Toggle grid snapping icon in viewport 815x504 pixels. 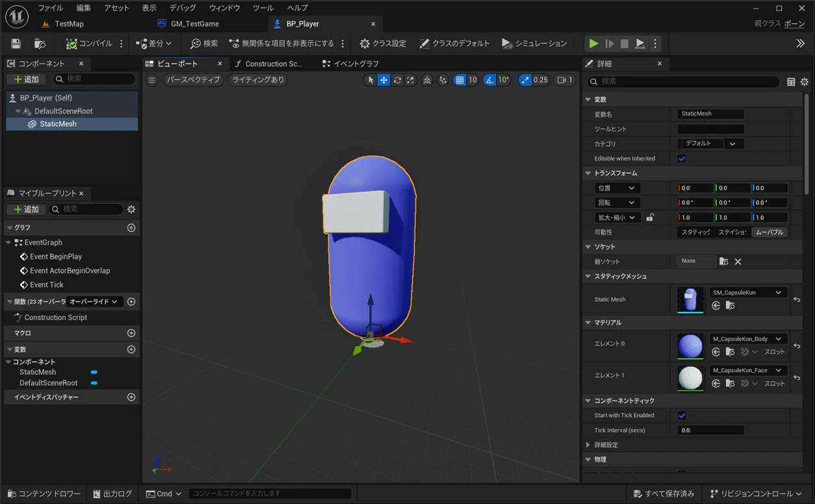pyautogui.click(x=460, y=80)
